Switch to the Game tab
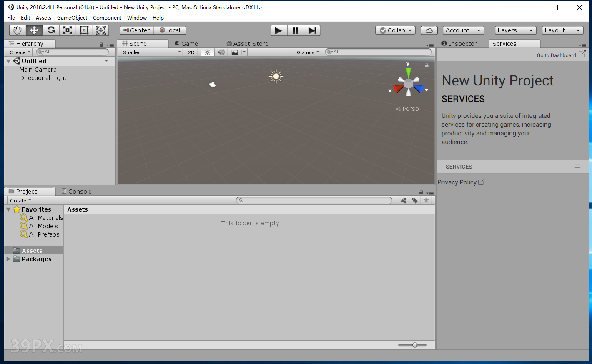This screenshot has width=592, height=364. click(186, 44)
